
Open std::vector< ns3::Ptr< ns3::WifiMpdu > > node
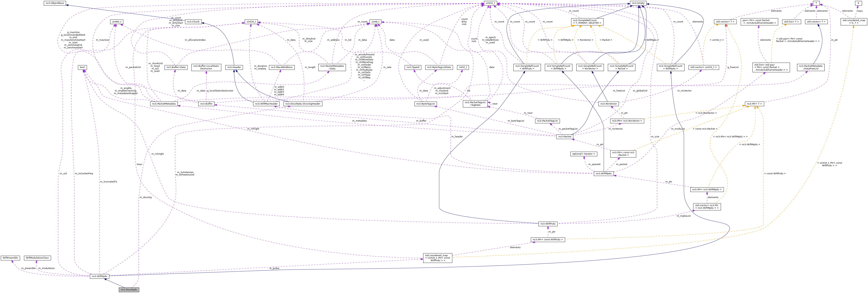coord(707,207)
